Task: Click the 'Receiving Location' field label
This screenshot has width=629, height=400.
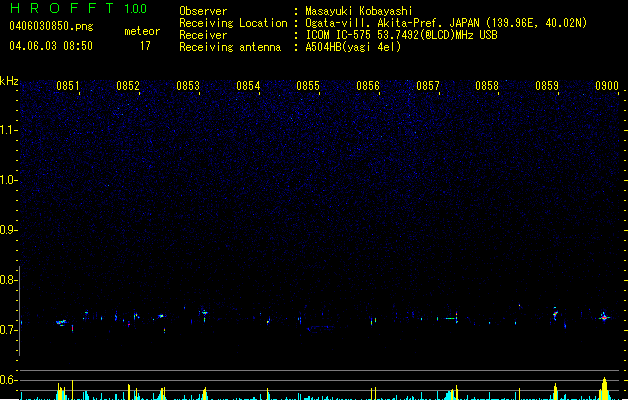Action: point(233,23)
